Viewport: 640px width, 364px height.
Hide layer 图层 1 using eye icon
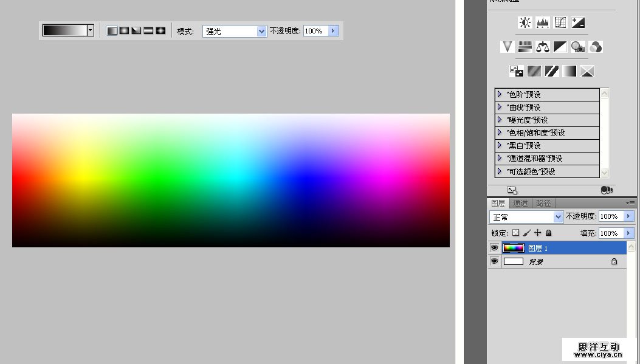pyautogui.click(x=494, y=248)
